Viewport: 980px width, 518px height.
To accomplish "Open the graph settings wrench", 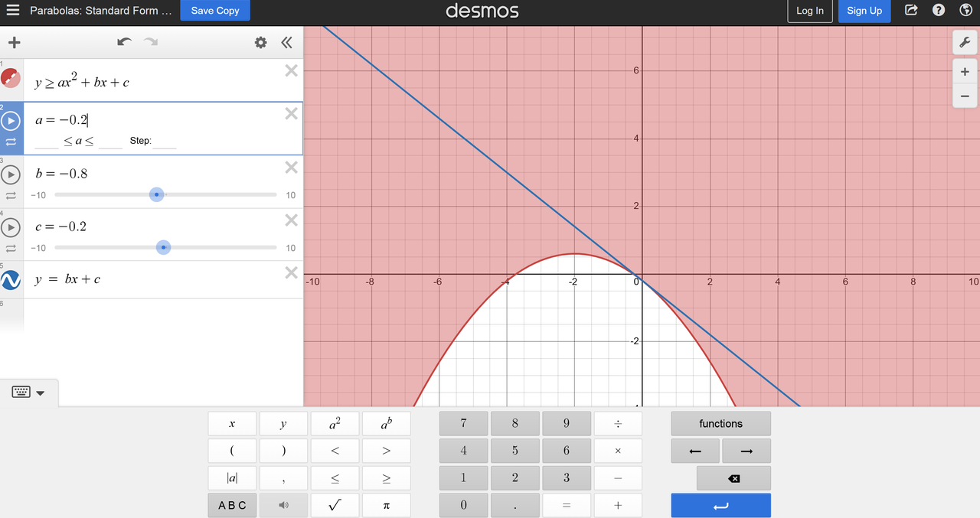I will point(964,43).
